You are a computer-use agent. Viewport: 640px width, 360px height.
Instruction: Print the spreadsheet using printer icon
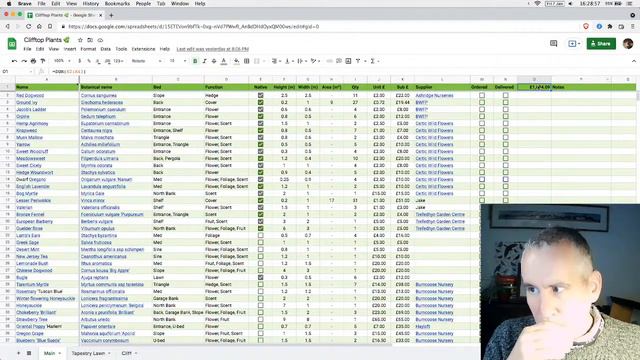point(33,61)
